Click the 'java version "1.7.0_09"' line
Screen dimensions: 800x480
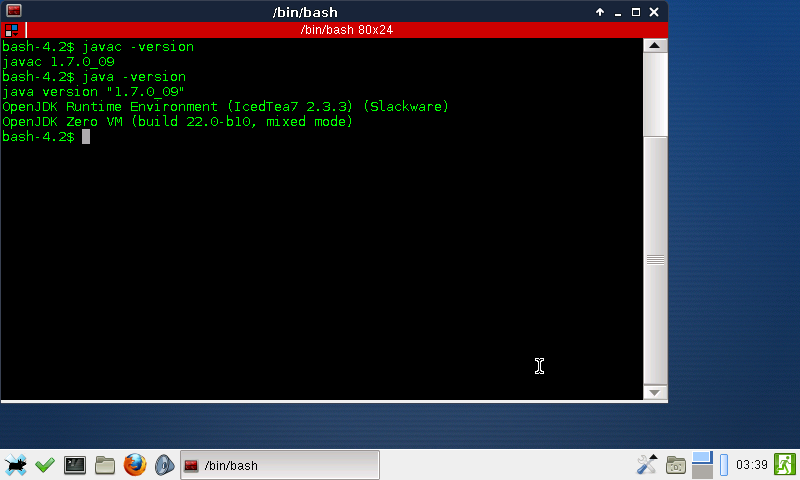pos(93,92)
